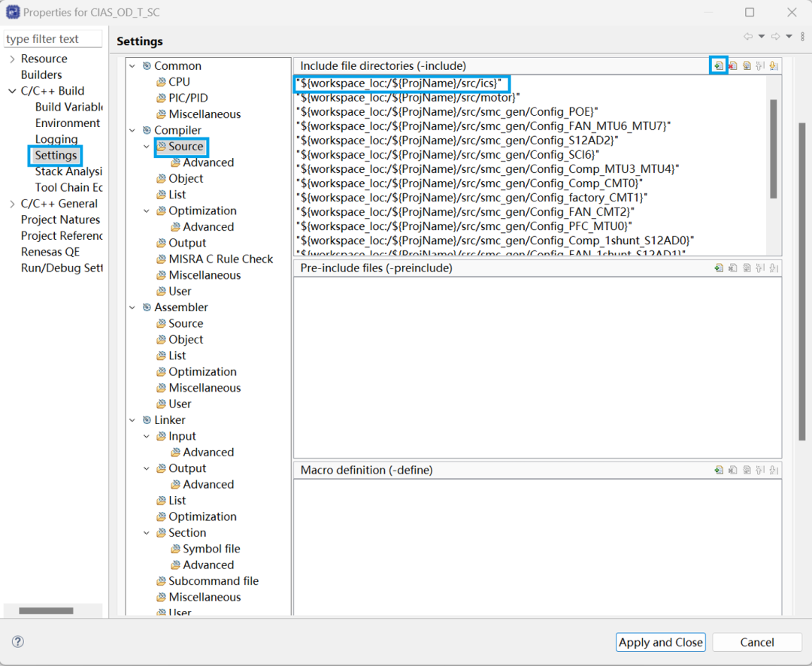
Task: Collapse the C/C++ Build category
Action: click(x=13, y=91)
